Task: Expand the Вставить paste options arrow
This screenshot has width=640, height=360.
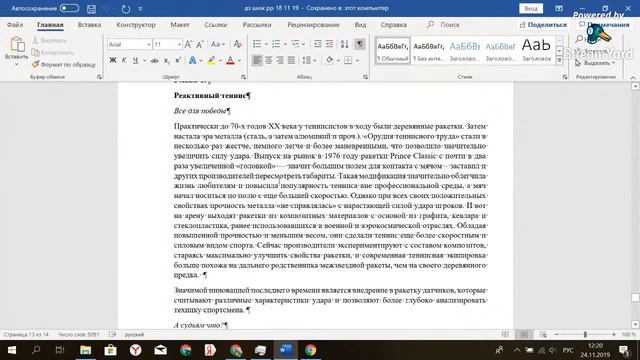Action: 17,64
